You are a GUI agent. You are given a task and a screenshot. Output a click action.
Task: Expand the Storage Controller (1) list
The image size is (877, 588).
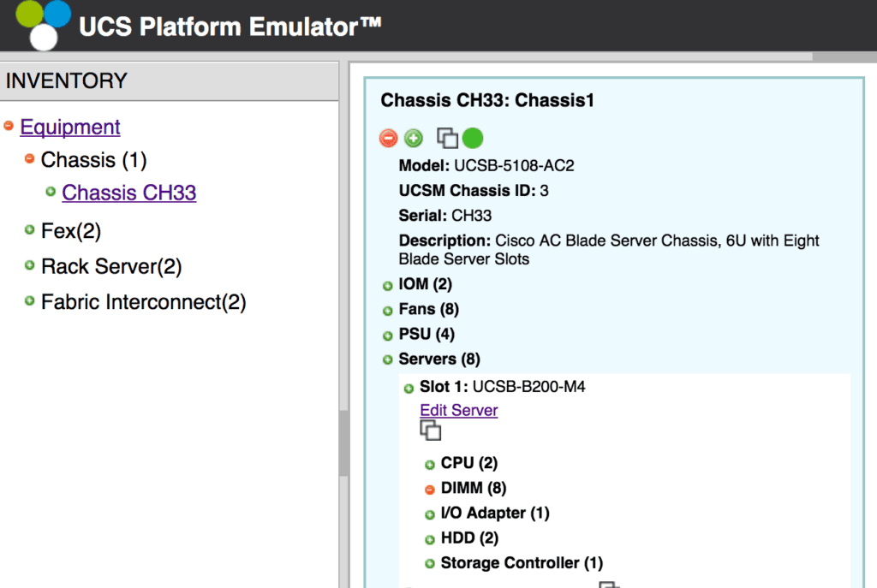point(430,564)
